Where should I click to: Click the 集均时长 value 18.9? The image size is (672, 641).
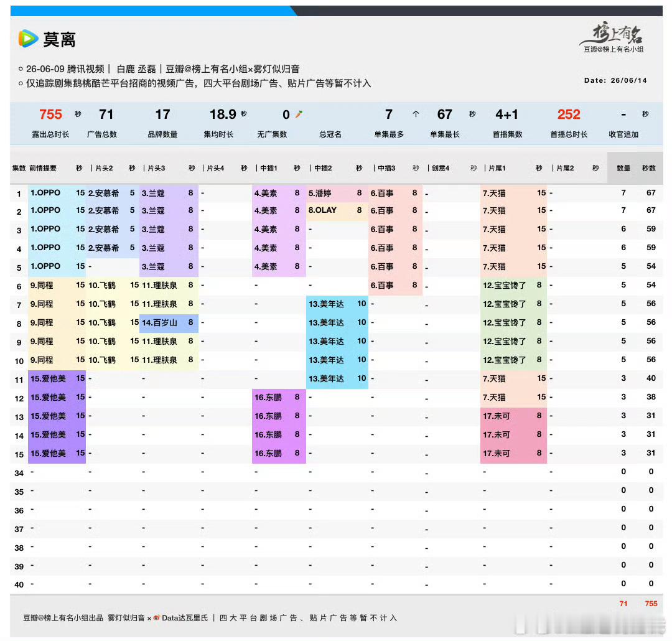coord(223,114)
